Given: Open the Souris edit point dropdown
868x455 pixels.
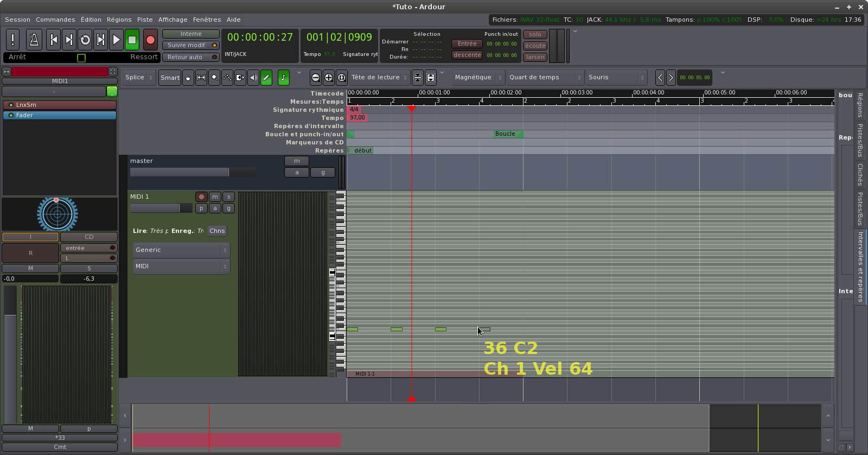Looking at the screenshot, I should (x=617, y=78).
